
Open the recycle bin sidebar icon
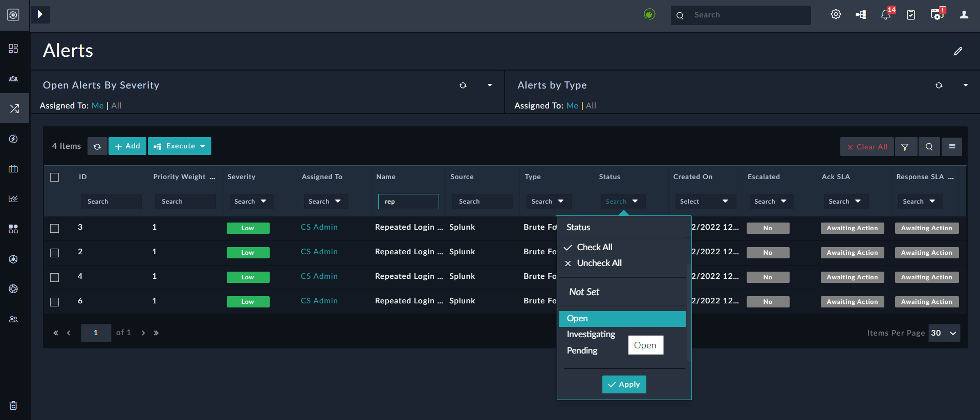pyautogui.click(x=13, y=406)
